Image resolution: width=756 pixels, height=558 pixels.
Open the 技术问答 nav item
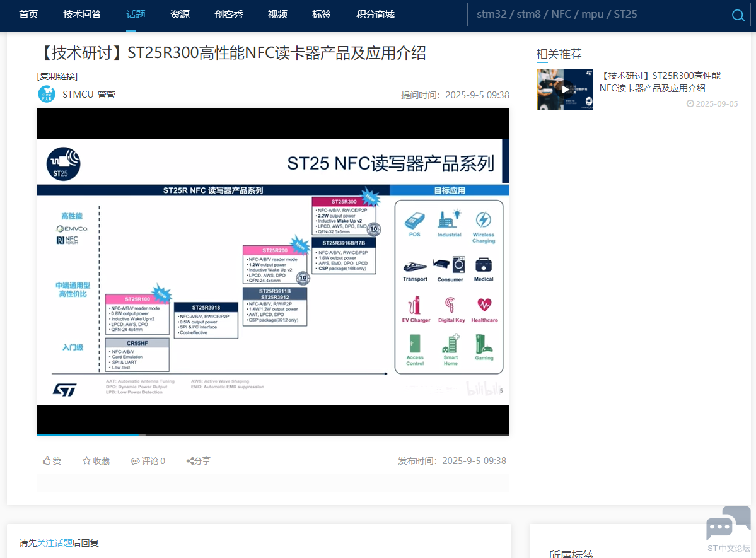coord(82,15)
